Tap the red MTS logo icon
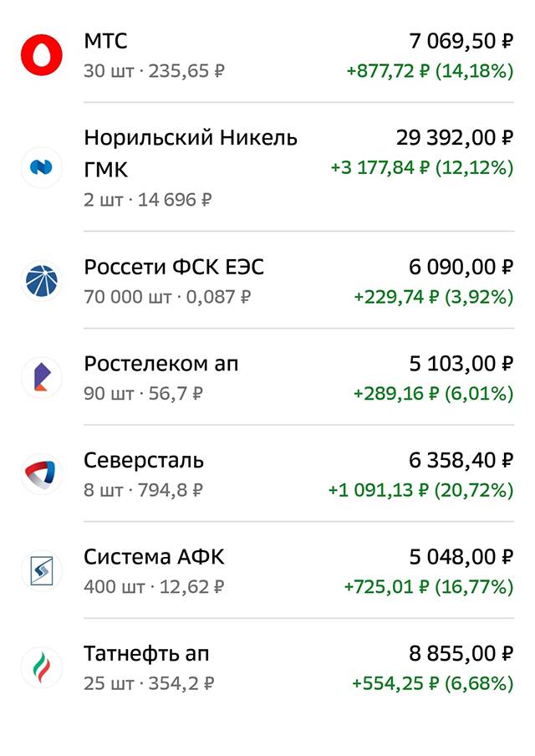Viewport: 535px width, 756px height. (42, 55)
